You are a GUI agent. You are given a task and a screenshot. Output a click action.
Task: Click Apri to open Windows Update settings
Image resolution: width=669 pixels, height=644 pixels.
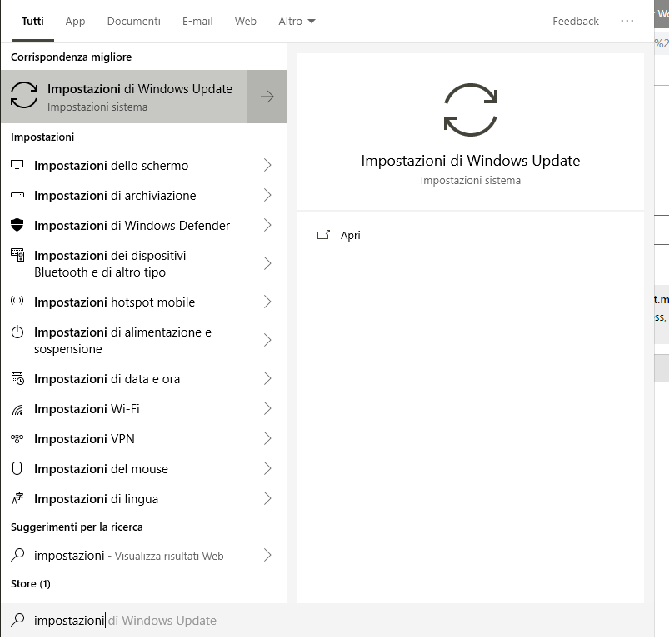click(x=350, y=235)
